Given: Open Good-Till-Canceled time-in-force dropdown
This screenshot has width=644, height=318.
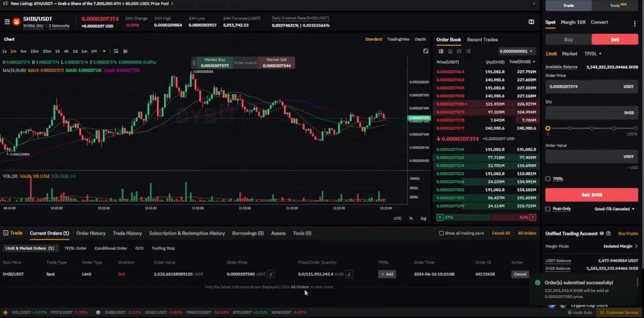Looking at the screenshot, I should (x=614, y=209).
